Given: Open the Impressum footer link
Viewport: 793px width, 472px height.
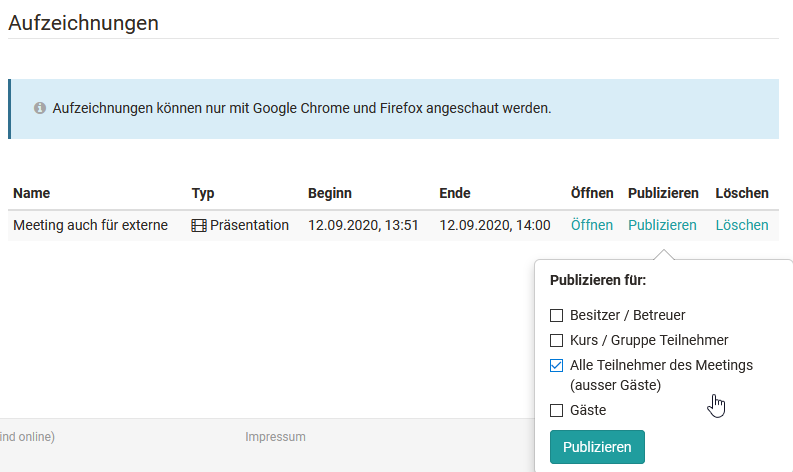Looking at the screenshot, I should [275, 437].
